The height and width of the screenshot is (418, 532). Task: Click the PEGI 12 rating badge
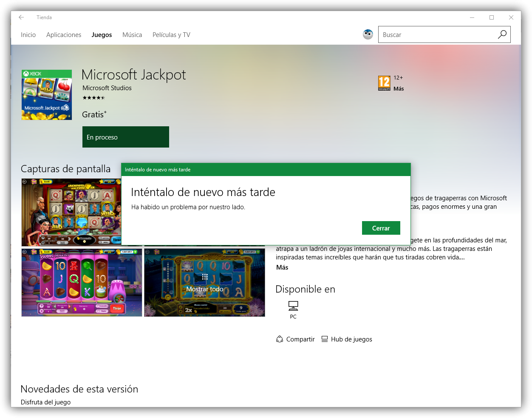pos(384,83)
